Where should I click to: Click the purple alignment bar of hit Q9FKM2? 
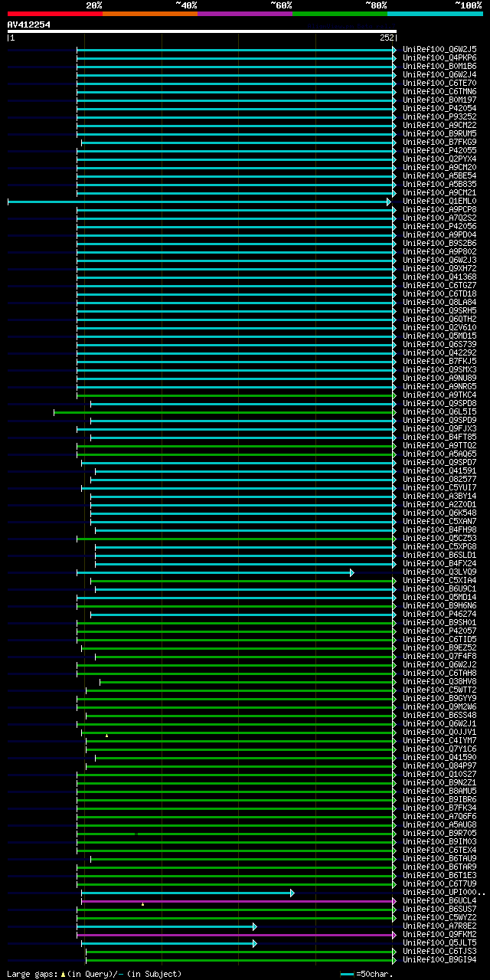pos(237,935)
